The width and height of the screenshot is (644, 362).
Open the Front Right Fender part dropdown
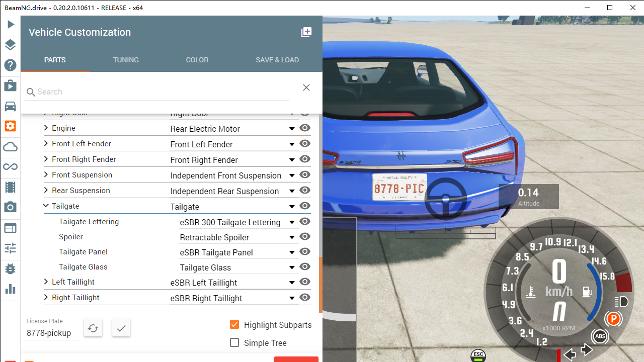tap(233, 160)
